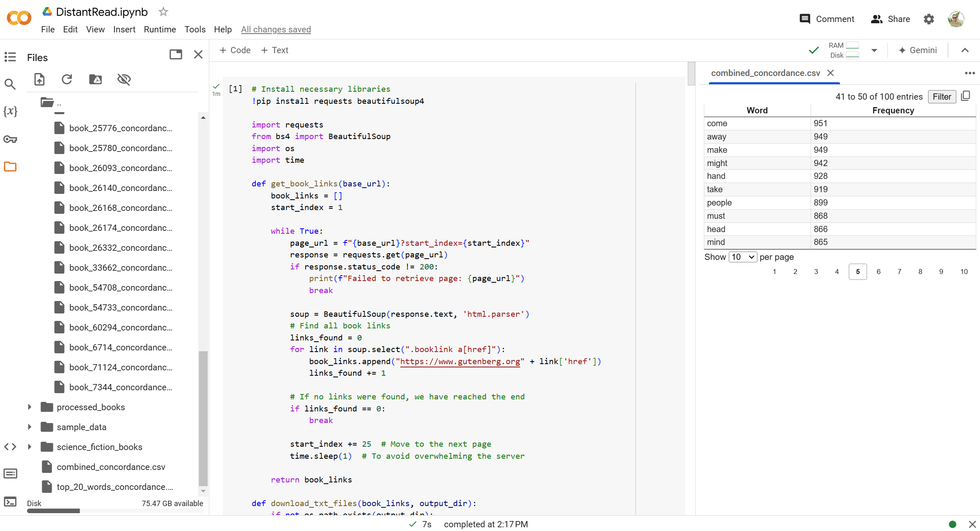Toggle the Files folder sidebar icon
Image resolution: width=980 pixels, height=531 pixels.
[x=10, y=167]
